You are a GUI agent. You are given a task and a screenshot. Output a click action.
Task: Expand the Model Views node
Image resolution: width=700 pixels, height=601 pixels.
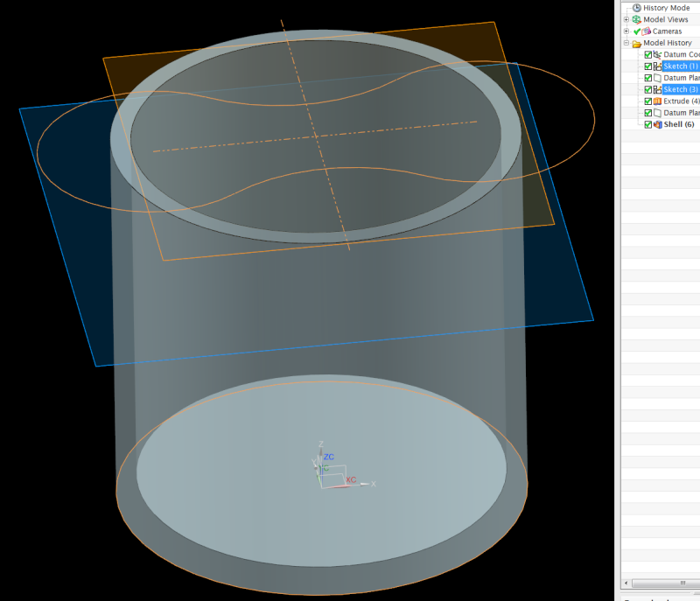(626, 19)
